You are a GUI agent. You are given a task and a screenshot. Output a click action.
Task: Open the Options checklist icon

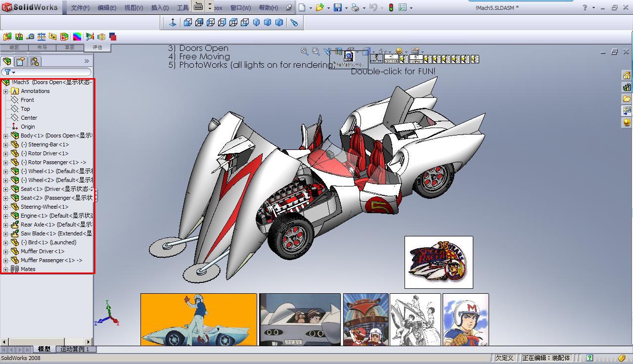point(403,7)
